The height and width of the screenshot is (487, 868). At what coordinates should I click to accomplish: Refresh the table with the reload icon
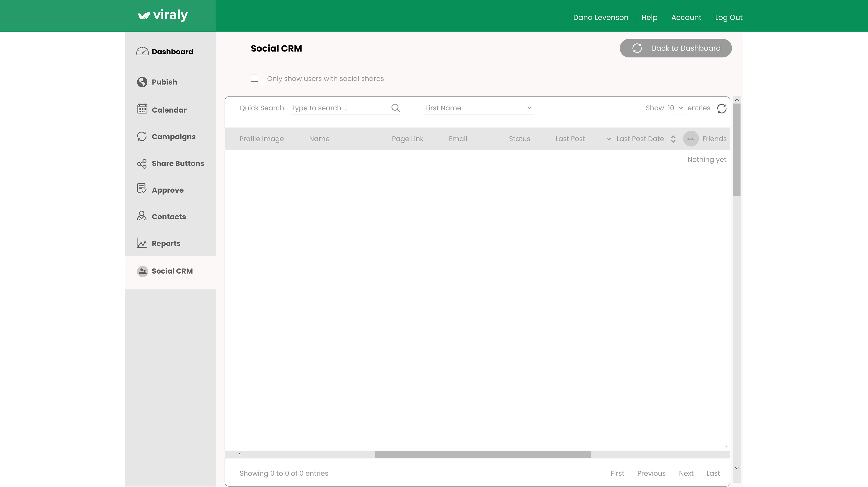[x=722, y=109]
